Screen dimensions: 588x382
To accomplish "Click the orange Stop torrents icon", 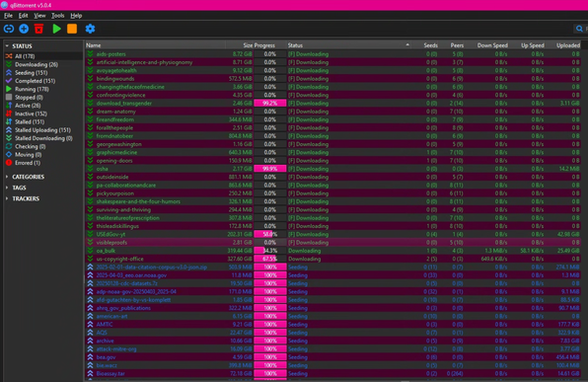I will (72, 29).
